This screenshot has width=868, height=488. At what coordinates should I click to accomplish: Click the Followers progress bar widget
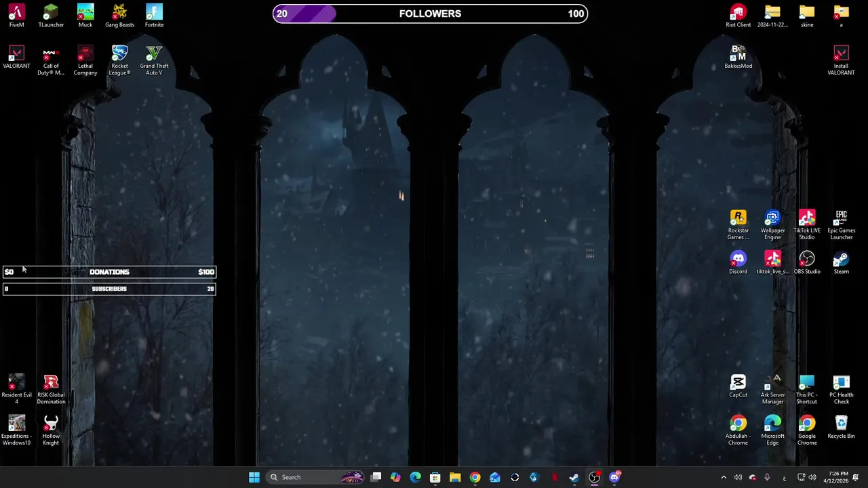click(430, 14)
